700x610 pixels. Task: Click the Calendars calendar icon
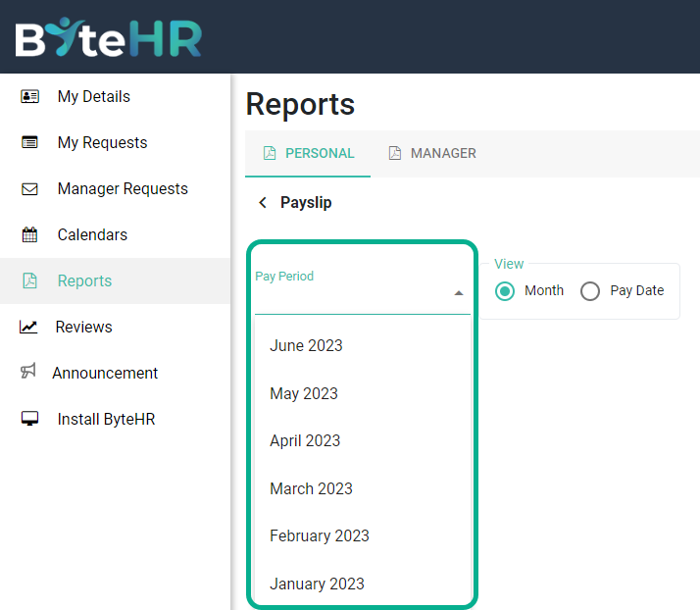coord(30,234)
